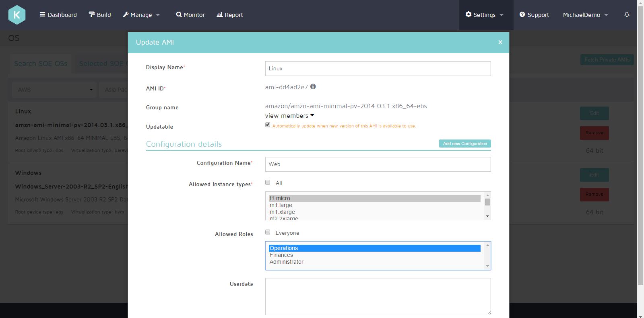Check the All instance types checkbox
The image size is (644, 318).
click(x=268, y=183)
